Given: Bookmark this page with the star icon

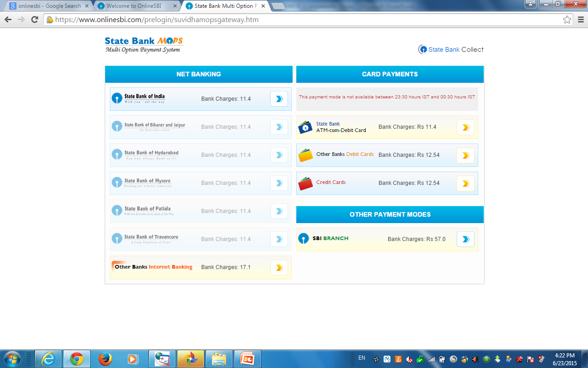Looking at the screenshot, I should pos(567,20).
